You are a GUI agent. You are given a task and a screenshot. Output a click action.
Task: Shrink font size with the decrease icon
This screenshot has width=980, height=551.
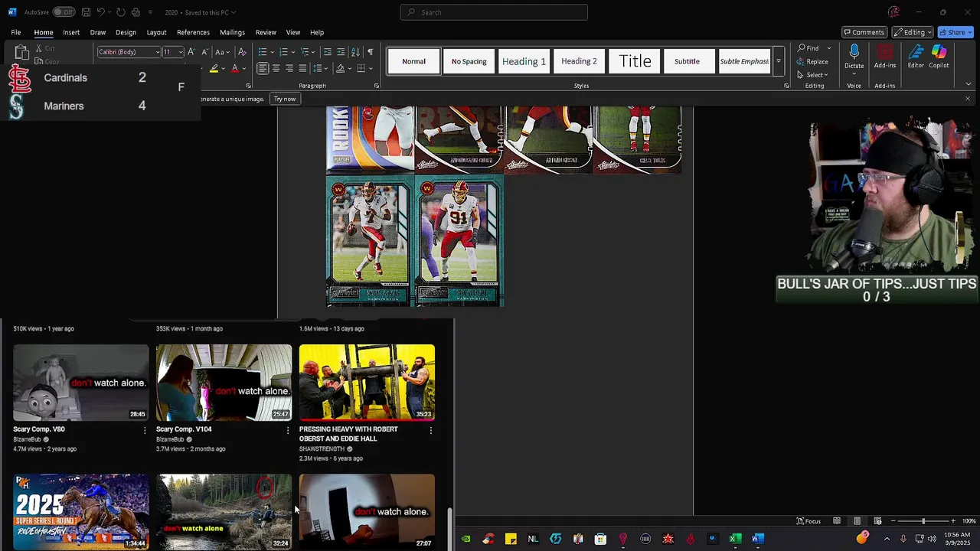(204, 52)
